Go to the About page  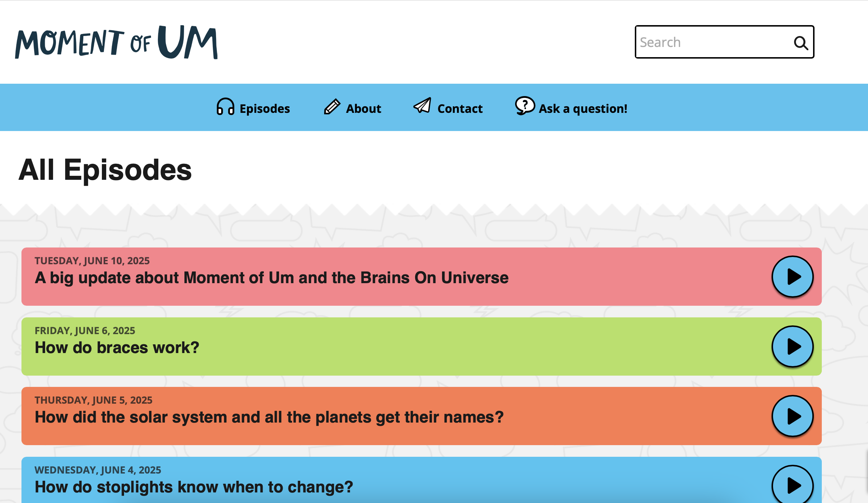[363, 108]
